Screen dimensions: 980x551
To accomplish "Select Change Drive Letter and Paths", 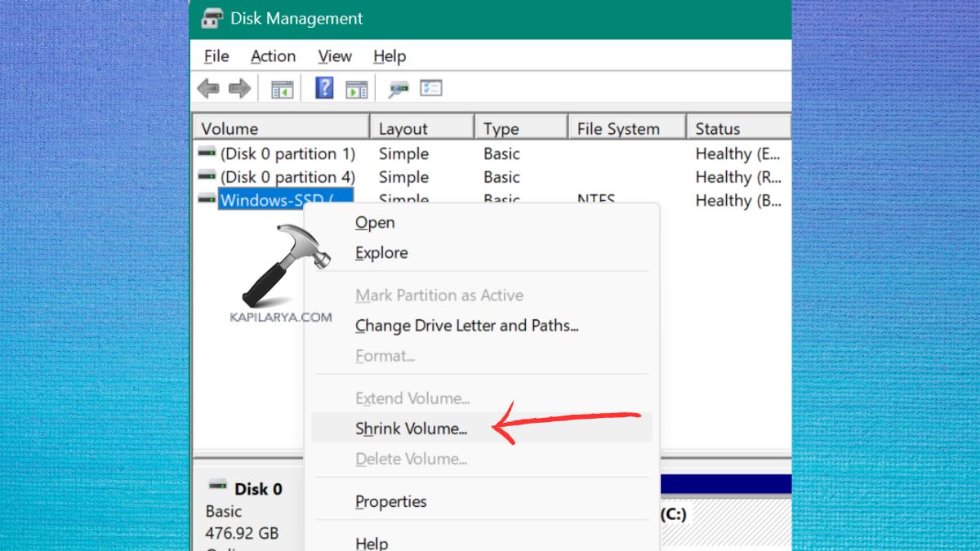I will (467, 326).
